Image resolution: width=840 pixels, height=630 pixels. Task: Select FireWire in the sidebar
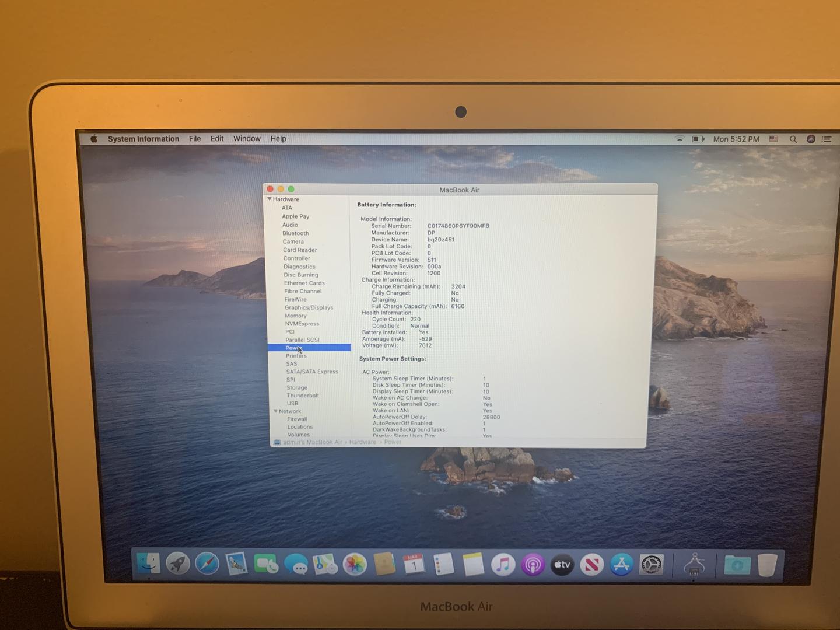point(295,299)
